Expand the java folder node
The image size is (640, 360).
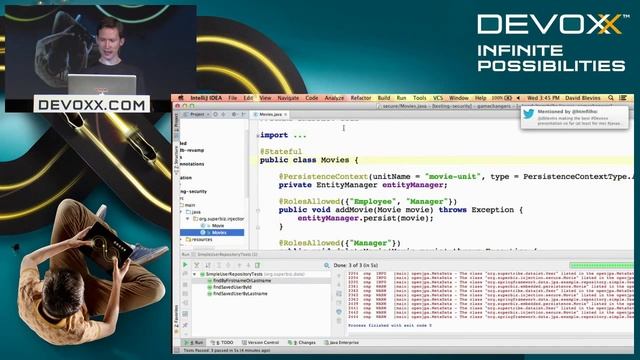click(x=182, y=212)
